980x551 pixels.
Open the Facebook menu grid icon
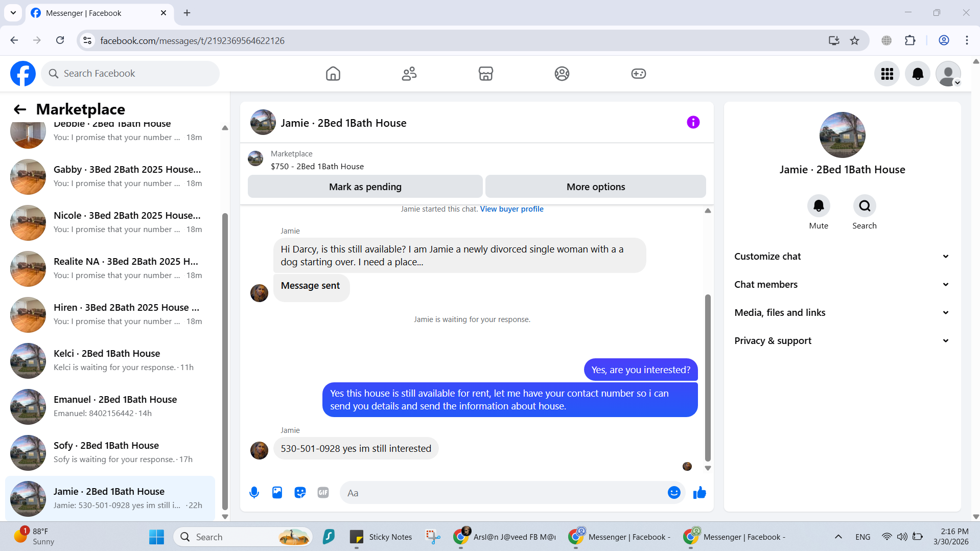click(887, 74)
